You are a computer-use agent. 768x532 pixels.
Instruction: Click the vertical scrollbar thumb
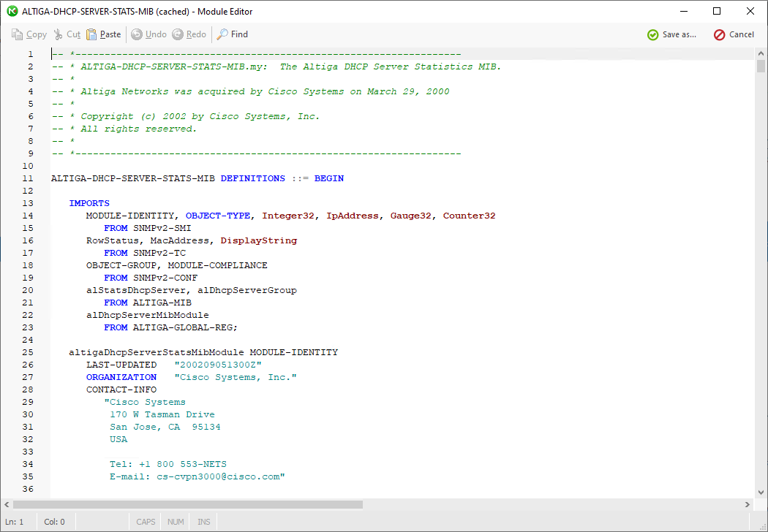[761, 66]
